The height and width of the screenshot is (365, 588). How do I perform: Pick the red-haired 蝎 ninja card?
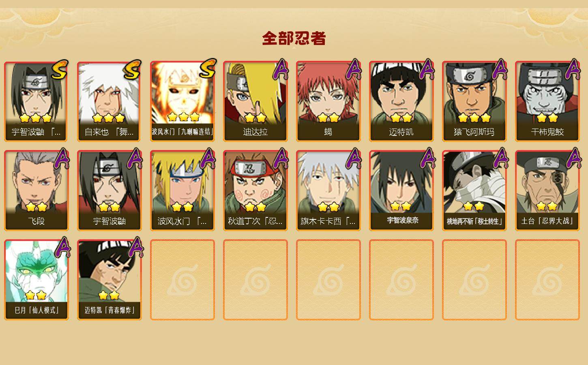[x=328, y=101]
